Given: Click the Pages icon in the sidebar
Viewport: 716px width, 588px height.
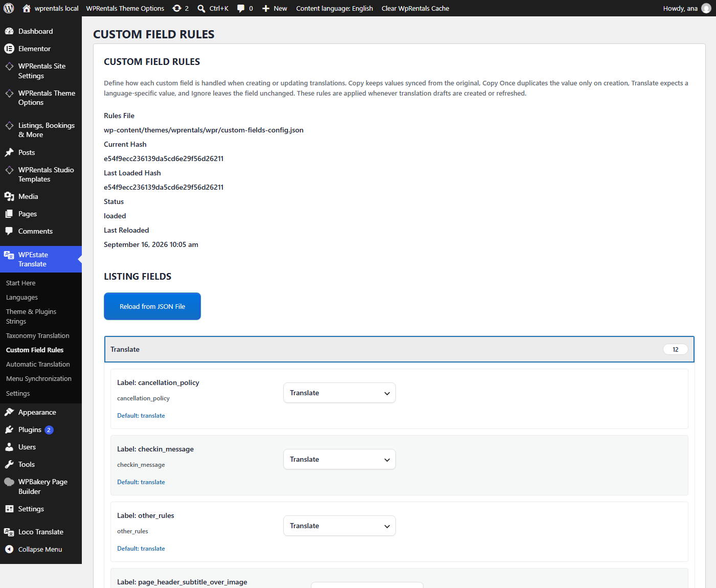Looking at the screenshot, I should 9,214.
